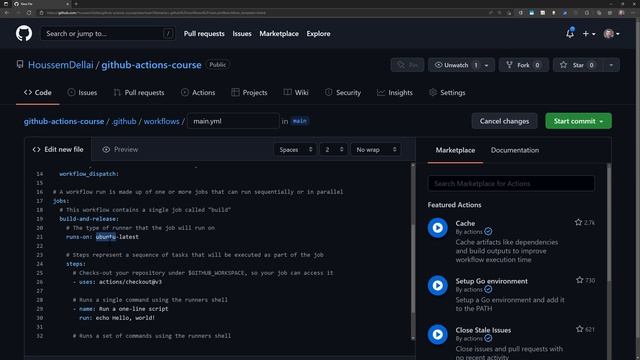Expand the Unwatch dropdown arrow
The width and height of the screenshot is (640, 360).
coord(487,65)
